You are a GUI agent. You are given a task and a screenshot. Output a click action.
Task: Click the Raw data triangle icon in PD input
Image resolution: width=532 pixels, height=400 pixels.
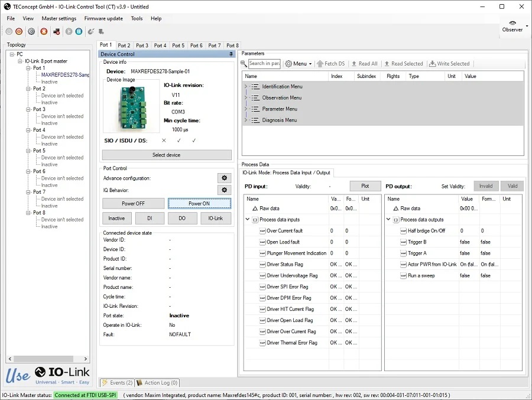pyautogui.click(x=255, y=209)
